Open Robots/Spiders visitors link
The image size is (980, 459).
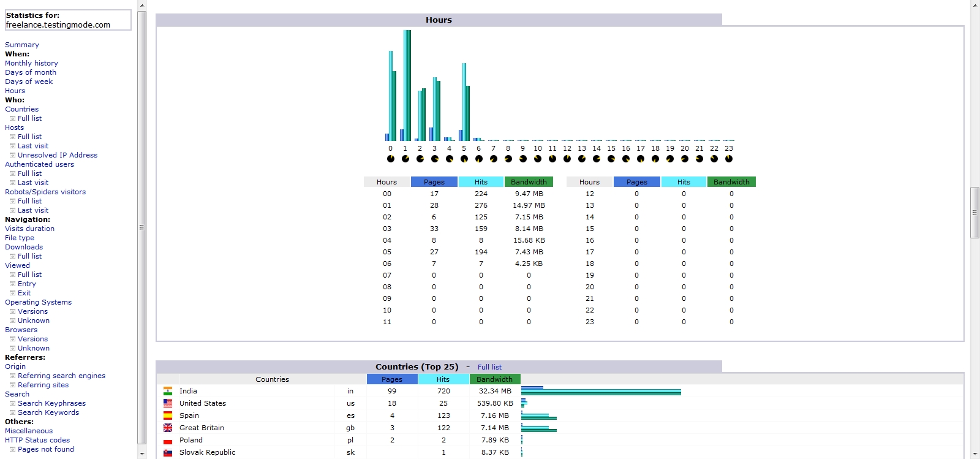tap(45, 192)
